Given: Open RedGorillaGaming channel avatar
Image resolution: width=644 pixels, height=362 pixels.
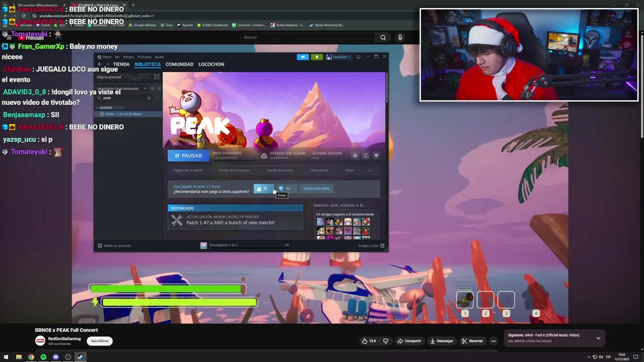Looking at the screenshot, I should (x=40, y=341).
